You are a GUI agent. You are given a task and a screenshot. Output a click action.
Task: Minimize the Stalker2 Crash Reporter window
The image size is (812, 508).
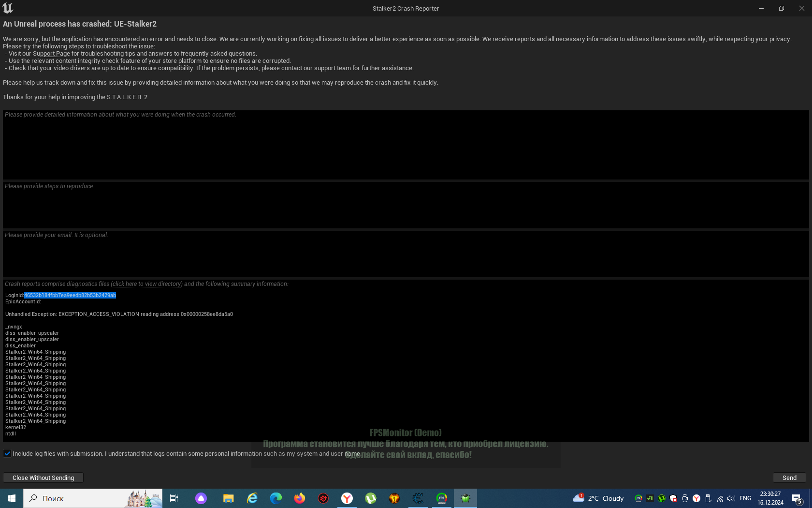click(761, 8)
